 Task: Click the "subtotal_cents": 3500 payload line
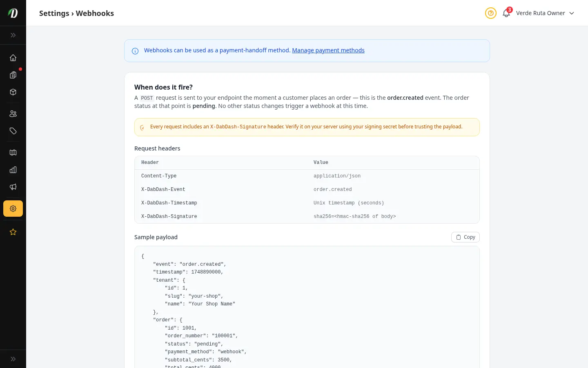pos(198,360)
